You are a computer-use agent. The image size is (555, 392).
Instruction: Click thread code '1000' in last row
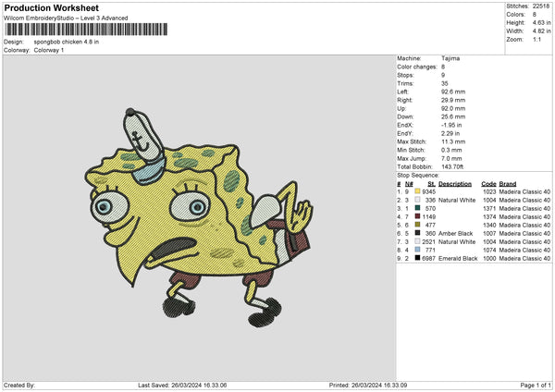click(489, 259)
